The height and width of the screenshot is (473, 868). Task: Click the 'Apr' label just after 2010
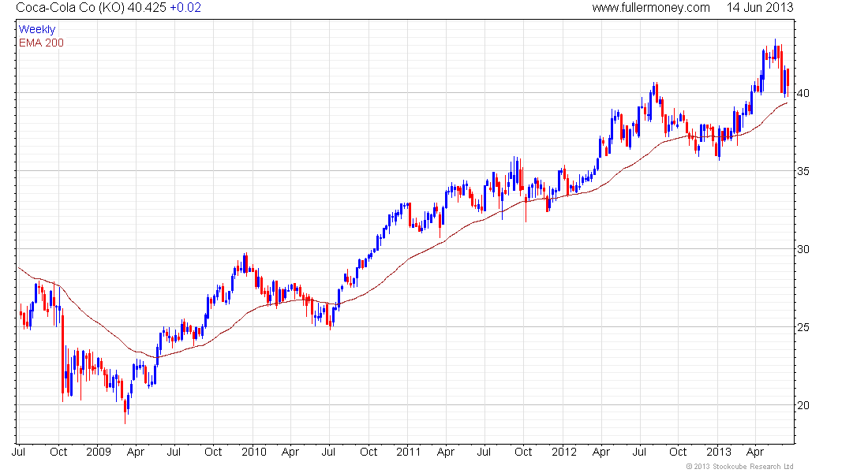[290, 452]
